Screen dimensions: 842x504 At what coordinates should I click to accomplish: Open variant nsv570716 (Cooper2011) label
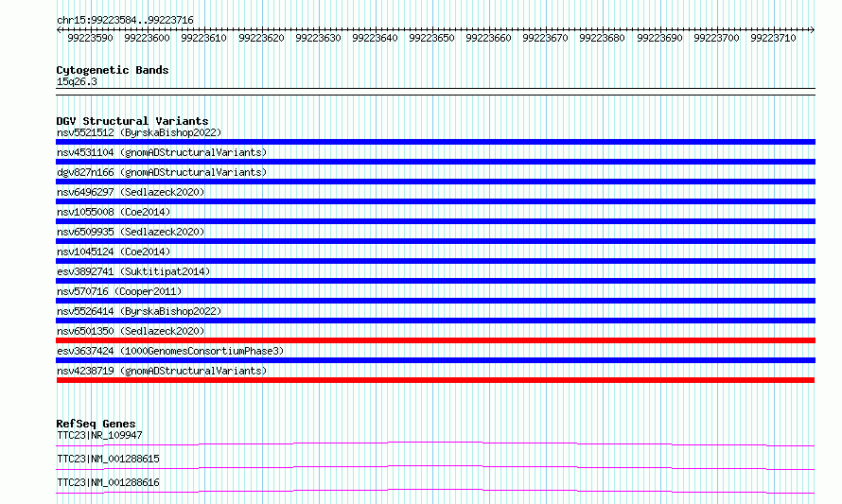pyautogui.click(x=119, y=291)
